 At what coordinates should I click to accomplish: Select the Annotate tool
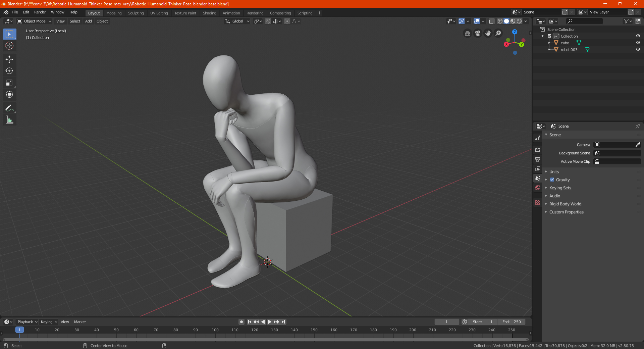pos(9,108)
